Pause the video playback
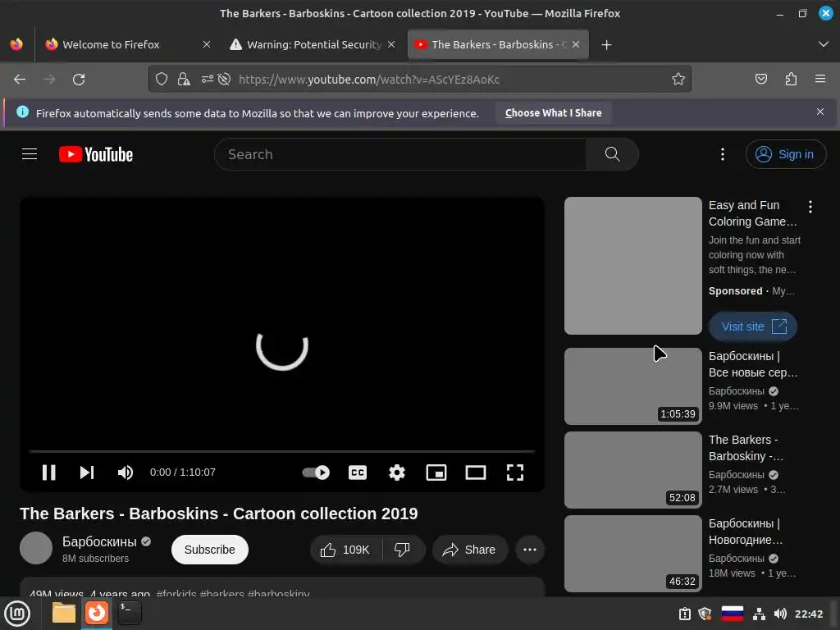Image resolution: width=840 pixels, height=630 pixels. pyautogui.click(x=48, y=472)
